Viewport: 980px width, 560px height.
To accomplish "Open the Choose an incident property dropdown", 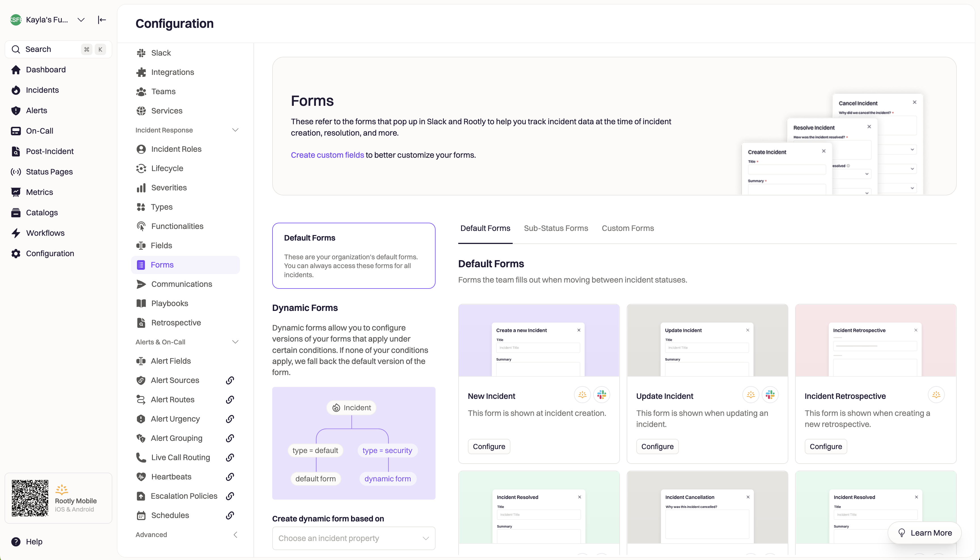I will point(353,538).
